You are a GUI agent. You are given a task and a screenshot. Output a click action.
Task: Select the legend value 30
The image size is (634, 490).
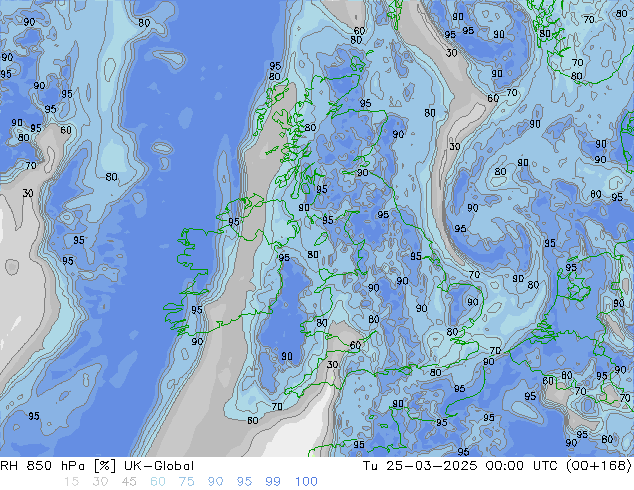100,482
